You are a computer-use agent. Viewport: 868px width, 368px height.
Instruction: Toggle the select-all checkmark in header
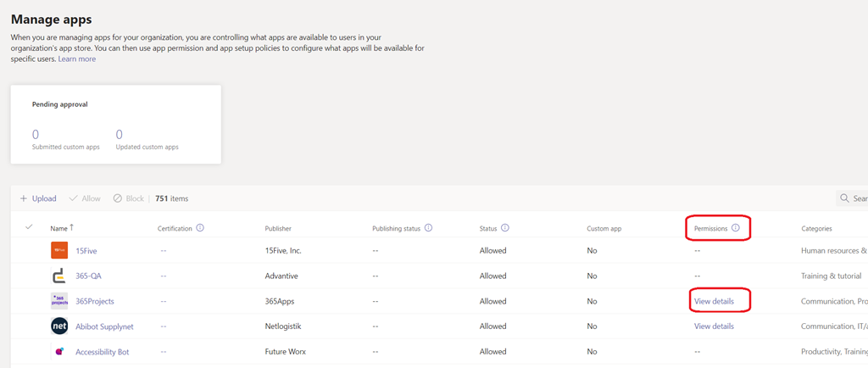coord(30,227)
